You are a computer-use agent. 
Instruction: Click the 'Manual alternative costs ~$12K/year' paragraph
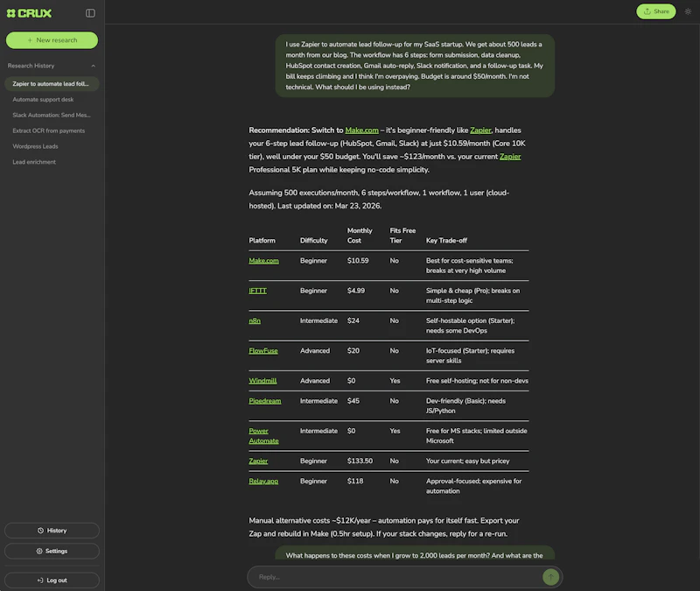tap(384, 527)
